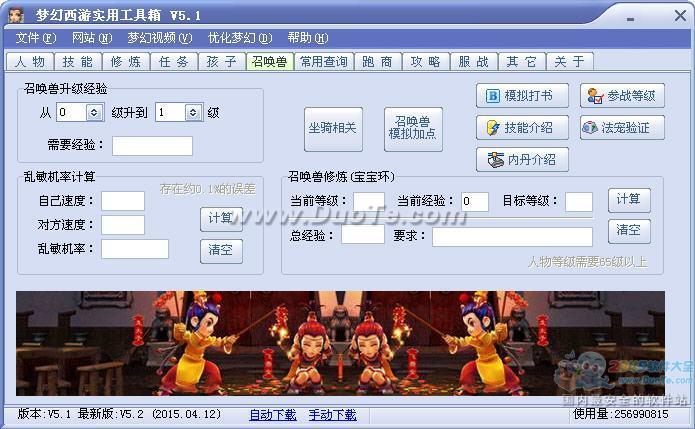Viewport: 695px width, 429px height.
Task: Click the 自动下载 link
Action: point(273,415)
